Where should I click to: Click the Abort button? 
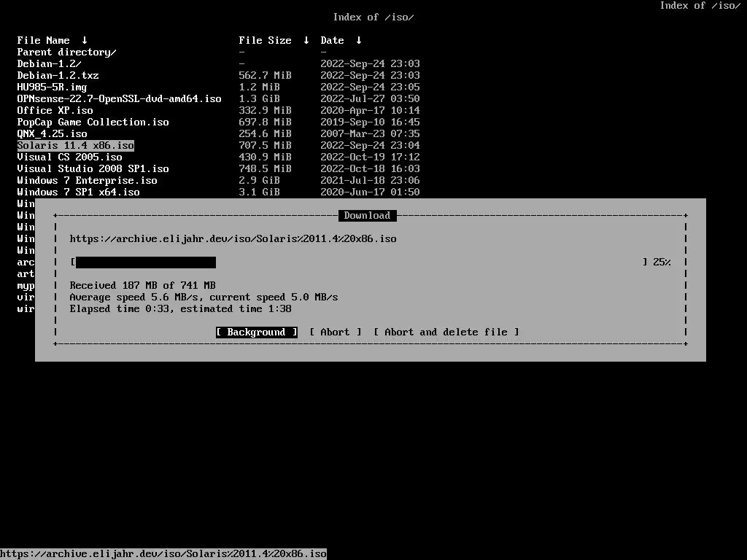click(336, 332)
